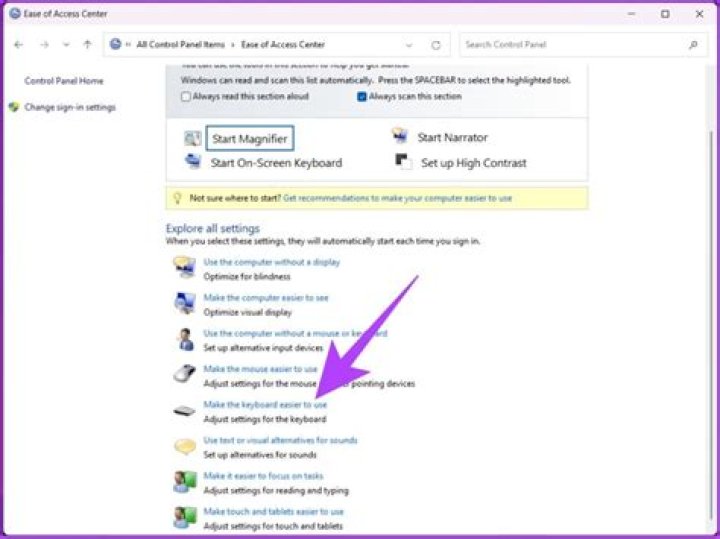Screen dimensions: 720x539
Task: Start On-Screen Keyboard
Action: coord(276,163)
